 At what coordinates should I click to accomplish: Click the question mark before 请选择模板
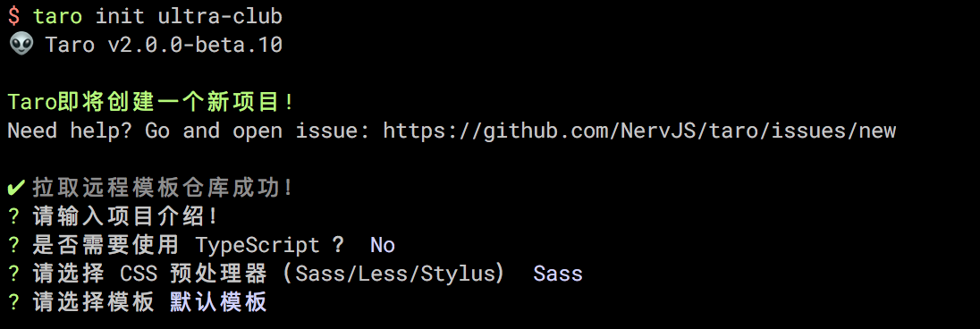pos(13,303)
